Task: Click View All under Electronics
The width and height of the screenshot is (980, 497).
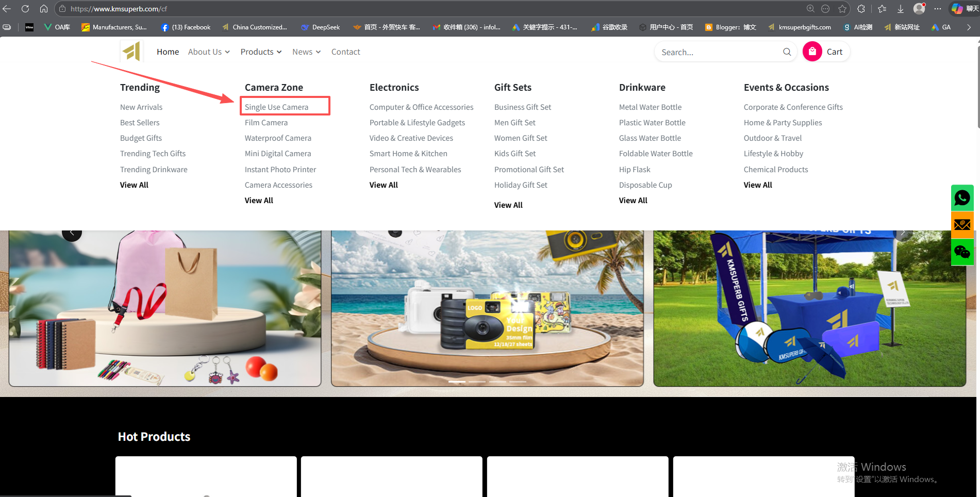Action: pos(384,185)
